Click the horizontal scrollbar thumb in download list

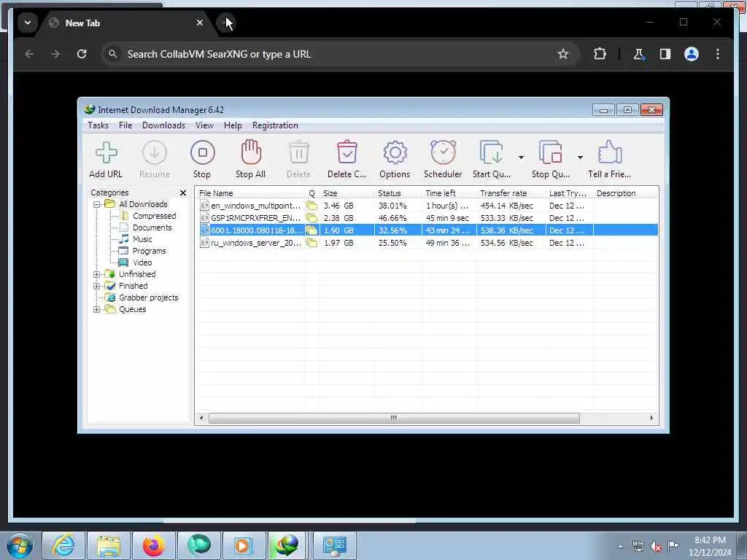tap(394, 418)
